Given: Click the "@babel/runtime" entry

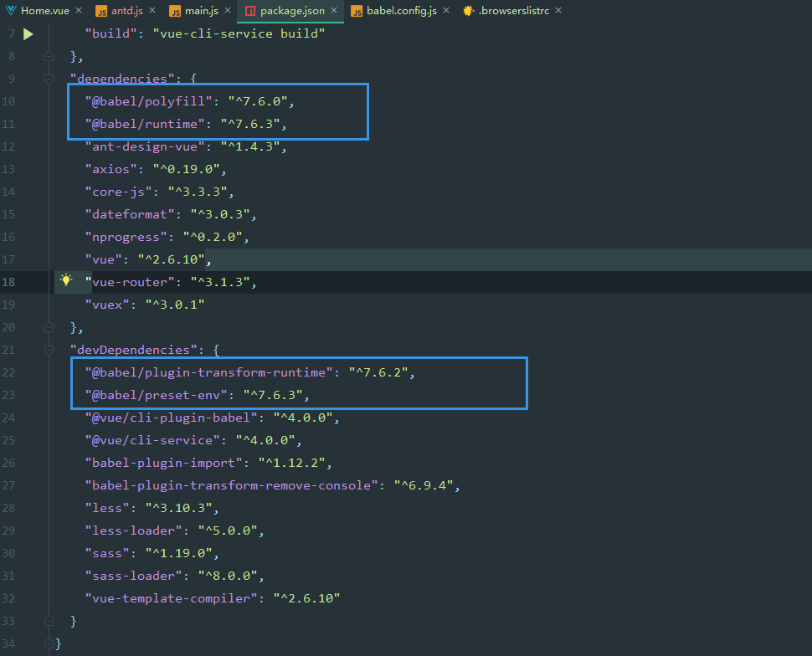Looking at the screenshot, I should [145, 125].
